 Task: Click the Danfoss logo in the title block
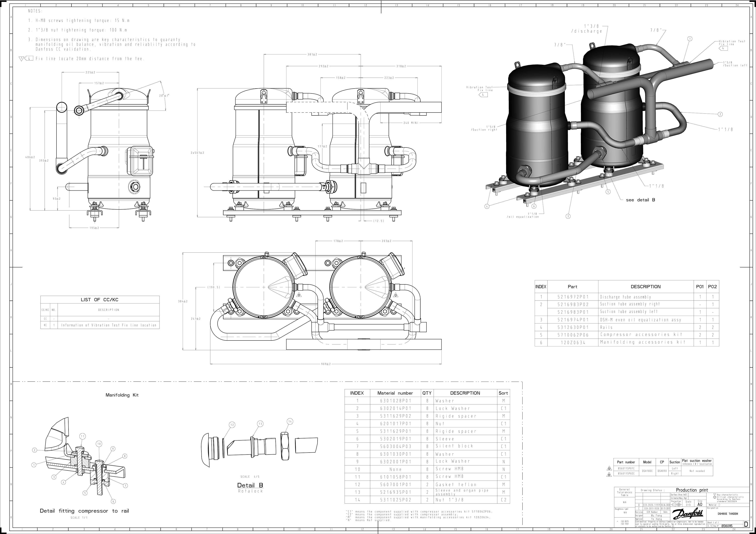click(x=687, y=513)
